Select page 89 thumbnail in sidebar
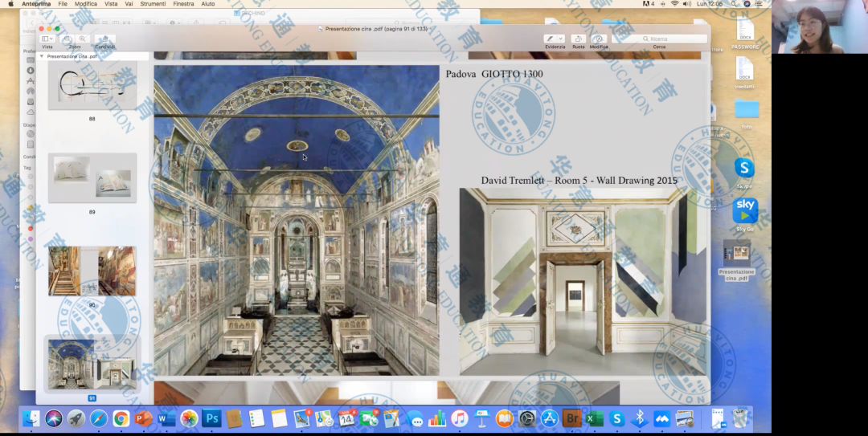This screenshot has width=868, height=436. pyautogui.click(x=92, y=177)
